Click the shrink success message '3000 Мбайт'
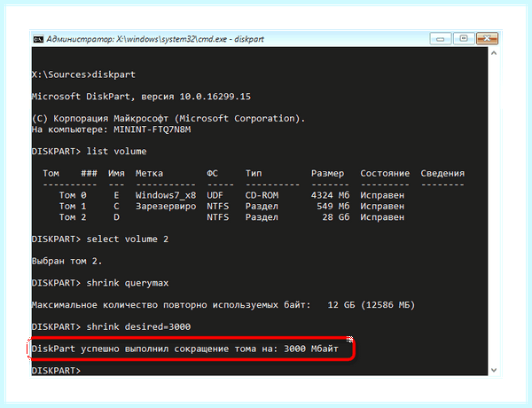Viewport: 532px width, 408px height. coord(311,349)
